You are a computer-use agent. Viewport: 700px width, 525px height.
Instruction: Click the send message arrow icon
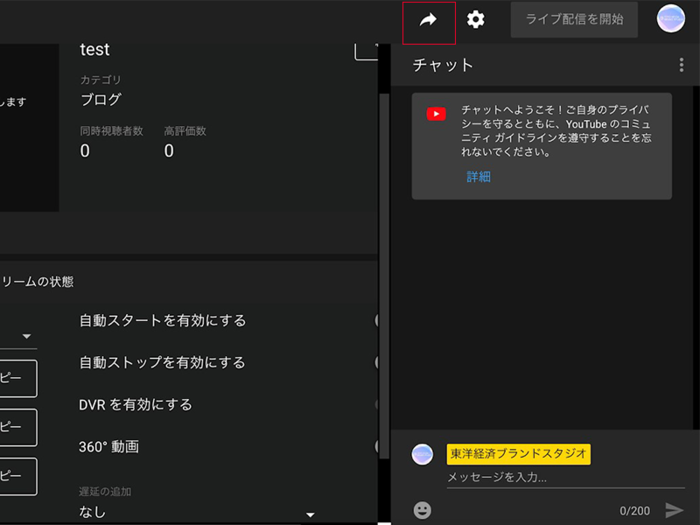(674, 510)
